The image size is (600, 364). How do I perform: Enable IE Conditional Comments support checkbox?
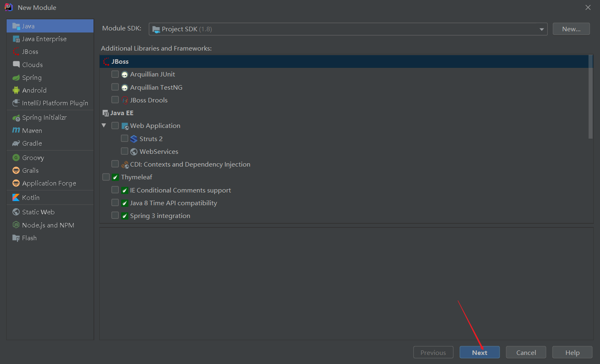pos(115,190)
